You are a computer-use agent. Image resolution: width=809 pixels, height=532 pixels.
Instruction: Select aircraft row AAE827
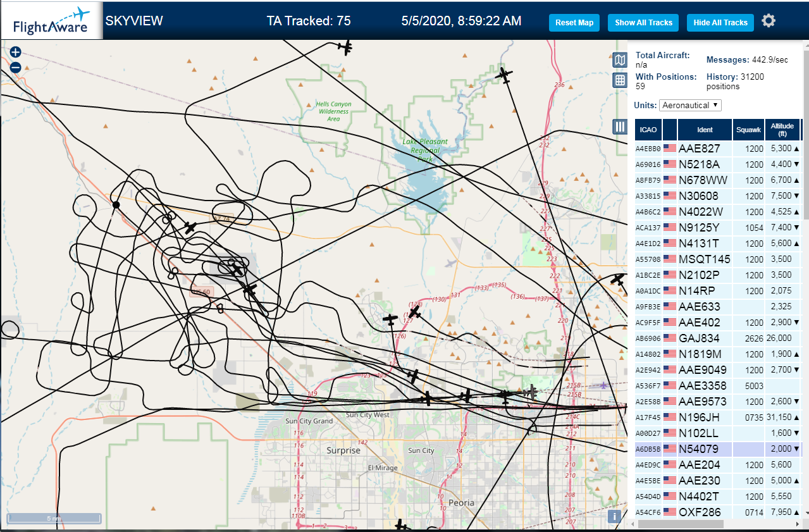[x=718, y=149]
